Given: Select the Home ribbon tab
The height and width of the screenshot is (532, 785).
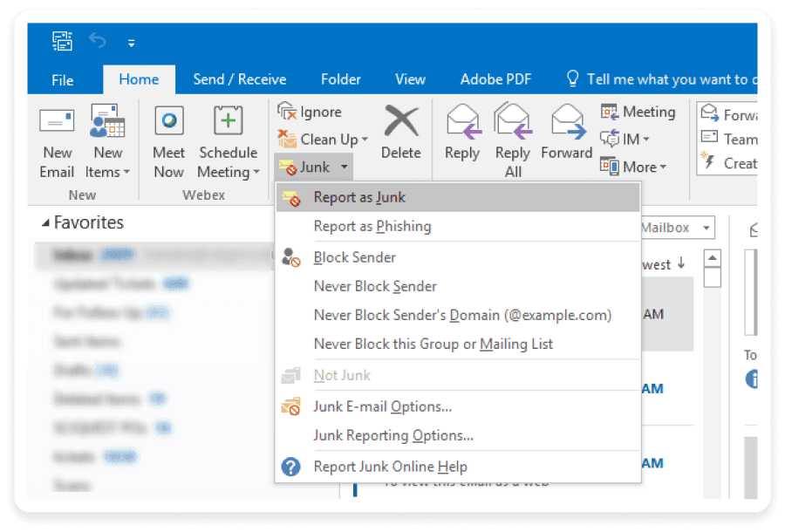Looking at the screenshot, I should pos(139,79).
